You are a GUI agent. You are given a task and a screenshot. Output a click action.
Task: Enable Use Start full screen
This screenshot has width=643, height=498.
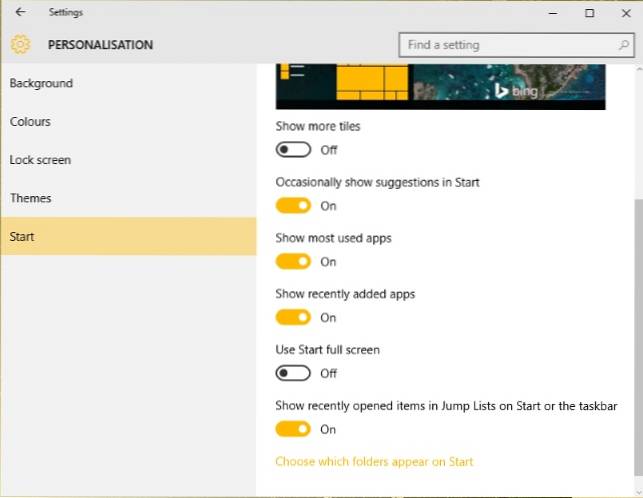tap(293, 373)
